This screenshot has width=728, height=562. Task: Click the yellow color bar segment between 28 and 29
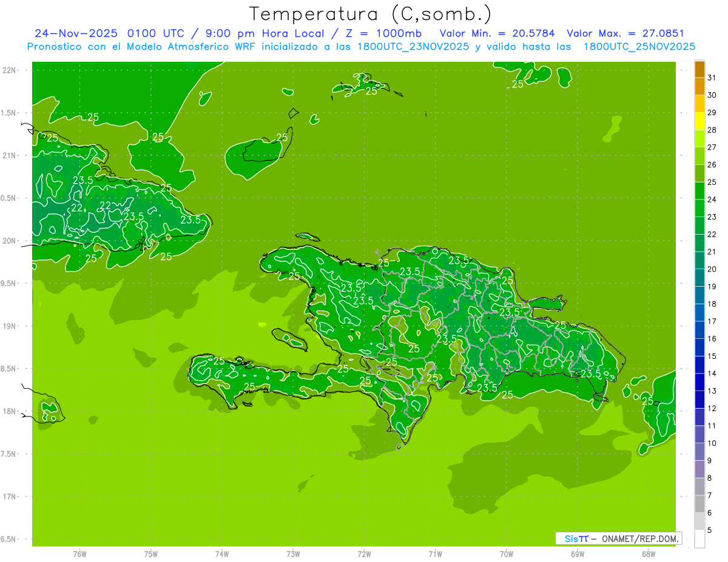[x=699, y=121]
